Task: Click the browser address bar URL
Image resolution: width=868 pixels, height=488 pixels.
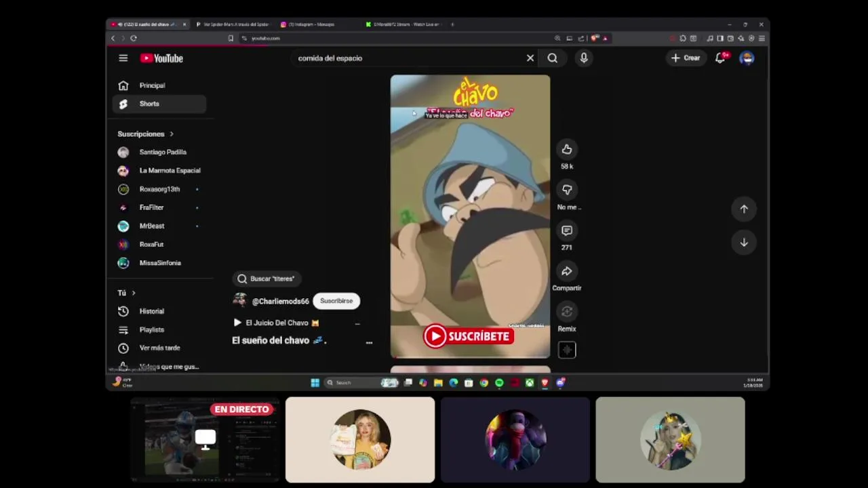Action: (x=266, y=39)
